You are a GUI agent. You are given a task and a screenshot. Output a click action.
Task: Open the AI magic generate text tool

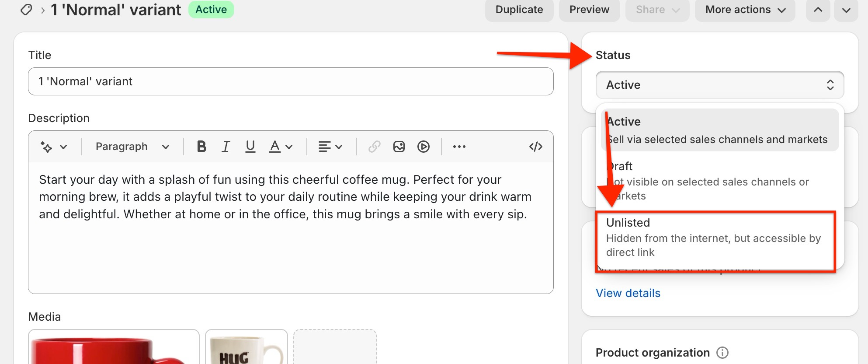point(46,147)
